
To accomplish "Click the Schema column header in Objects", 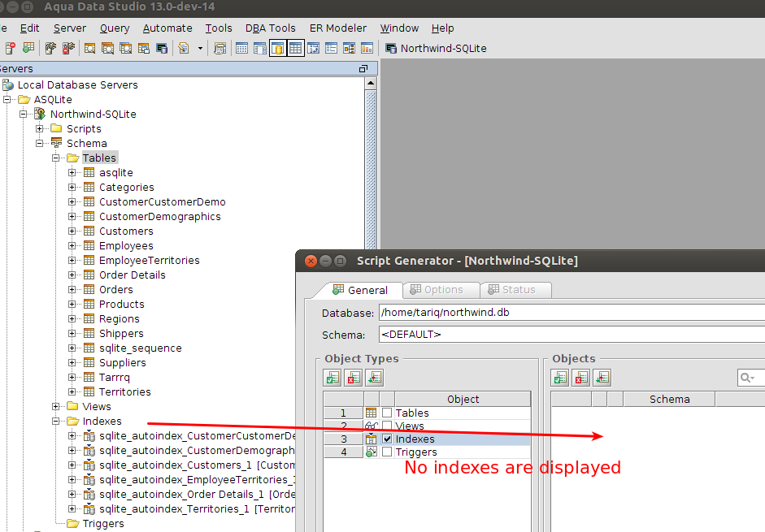I will [x=669, y=400].
